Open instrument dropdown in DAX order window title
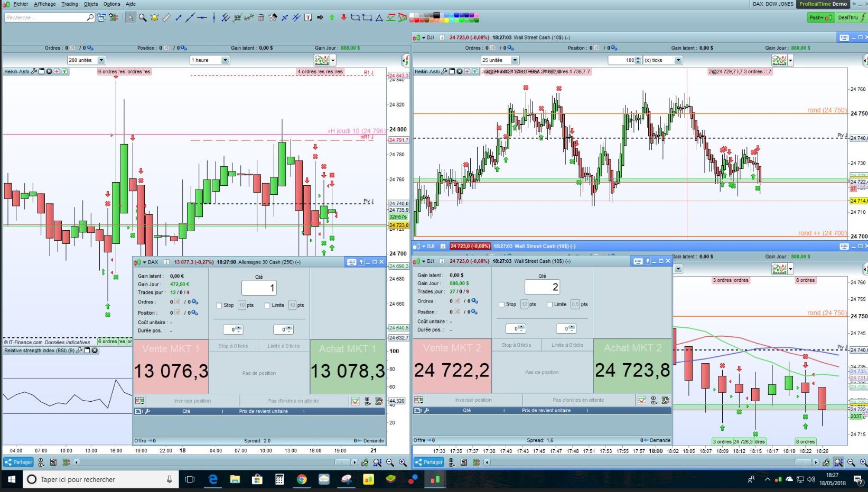 [145, 262]
